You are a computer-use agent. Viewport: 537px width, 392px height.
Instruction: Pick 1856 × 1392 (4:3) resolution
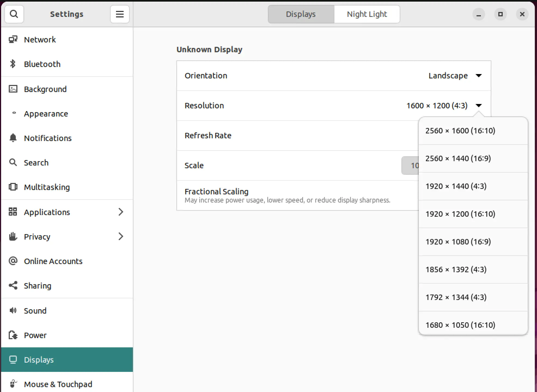click(473, 269)
